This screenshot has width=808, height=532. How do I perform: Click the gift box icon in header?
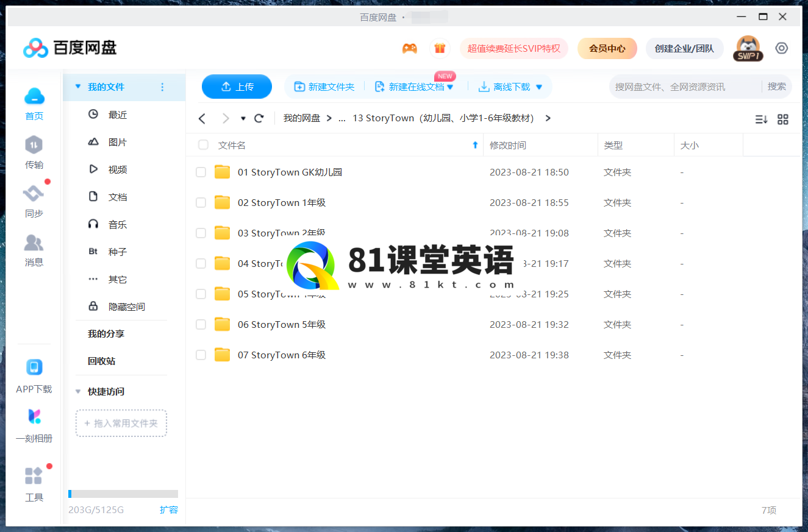[x=440, y=48]
